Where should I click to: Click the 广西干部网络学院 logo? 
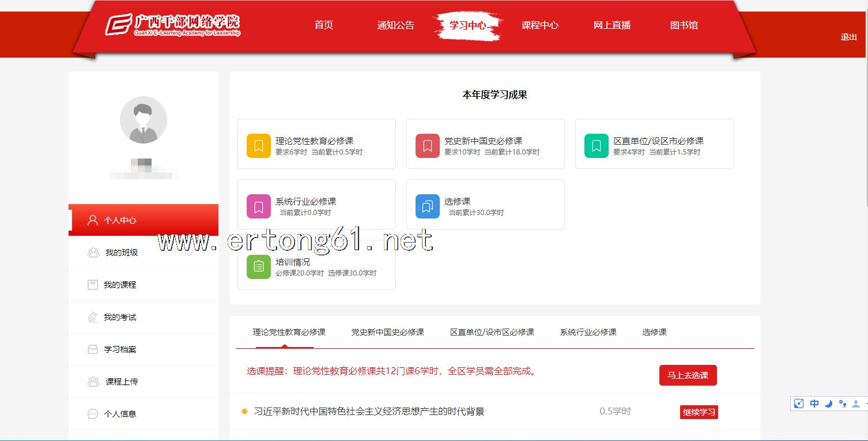[x=172, y=25]
